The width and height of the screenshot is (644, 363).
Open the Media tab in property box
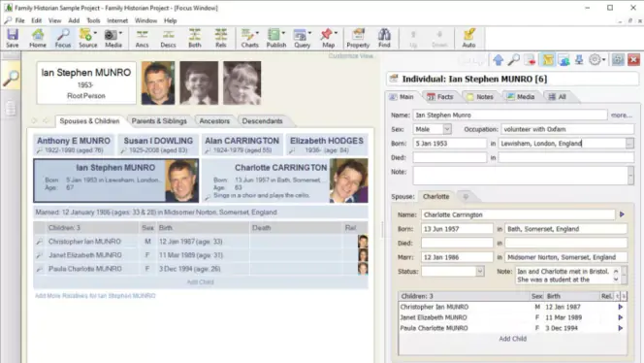(521, 97)
